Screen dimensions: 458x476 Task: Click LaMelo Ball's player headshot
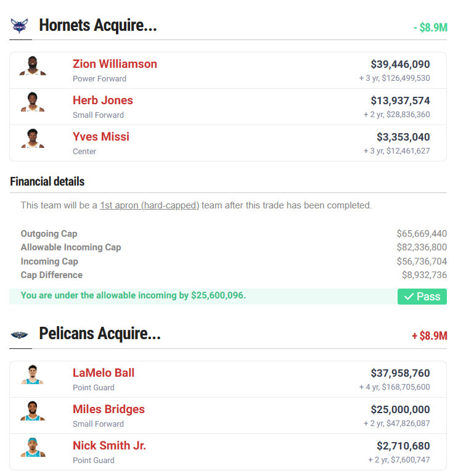tap(33, 375)
